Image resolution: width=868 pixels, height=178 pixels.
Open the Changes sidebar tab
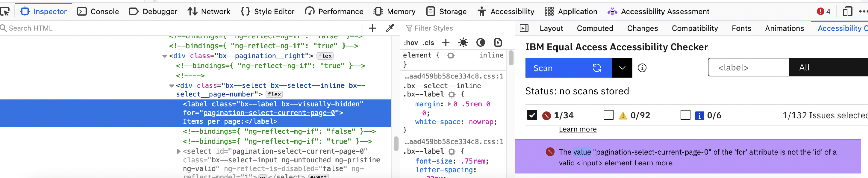click(x=642, y=28)
